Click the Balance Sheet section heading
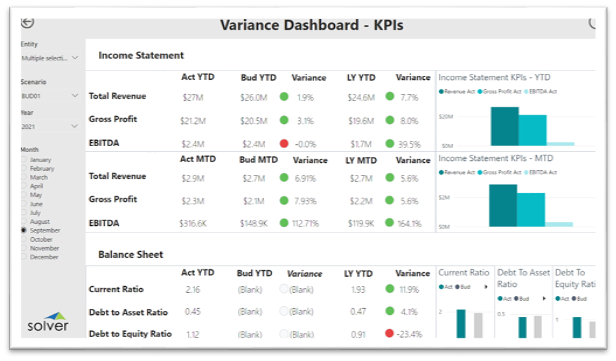The width and height of the screenshot is (616, 361). tap(130, 255)
